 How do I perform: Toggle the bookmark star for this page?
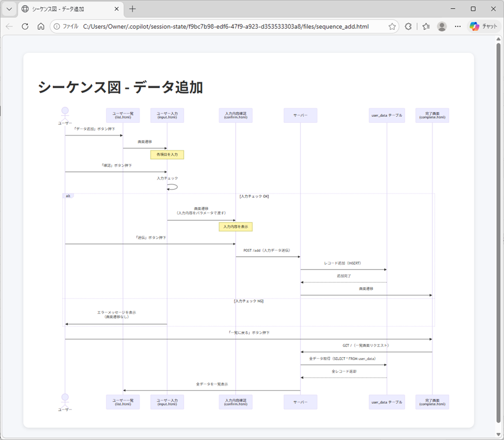391,26
